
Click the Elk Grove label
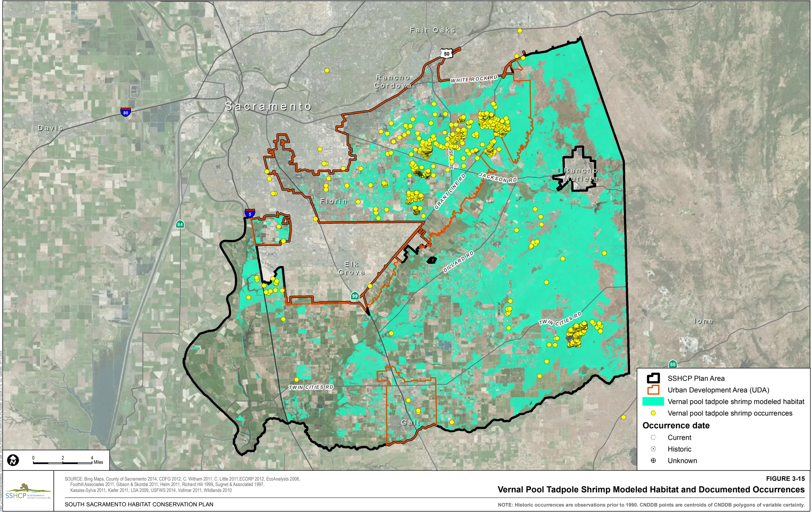[x=351, y=268]
